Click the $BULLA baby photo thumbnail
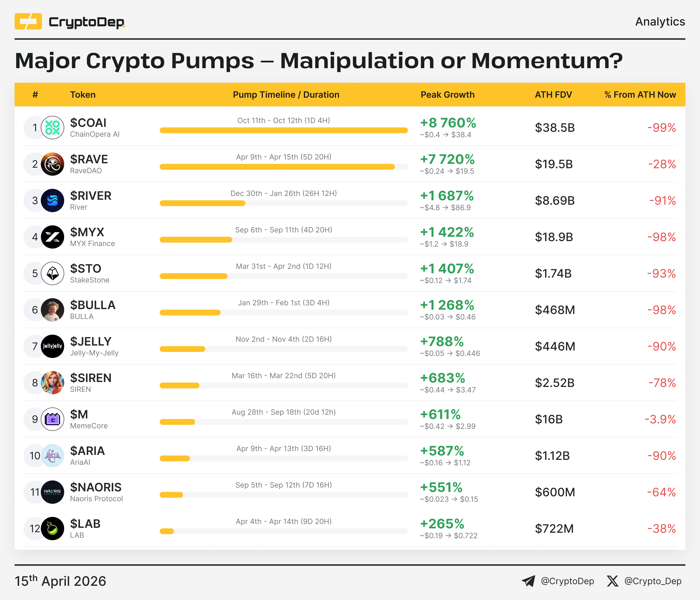 click(52, 310)
